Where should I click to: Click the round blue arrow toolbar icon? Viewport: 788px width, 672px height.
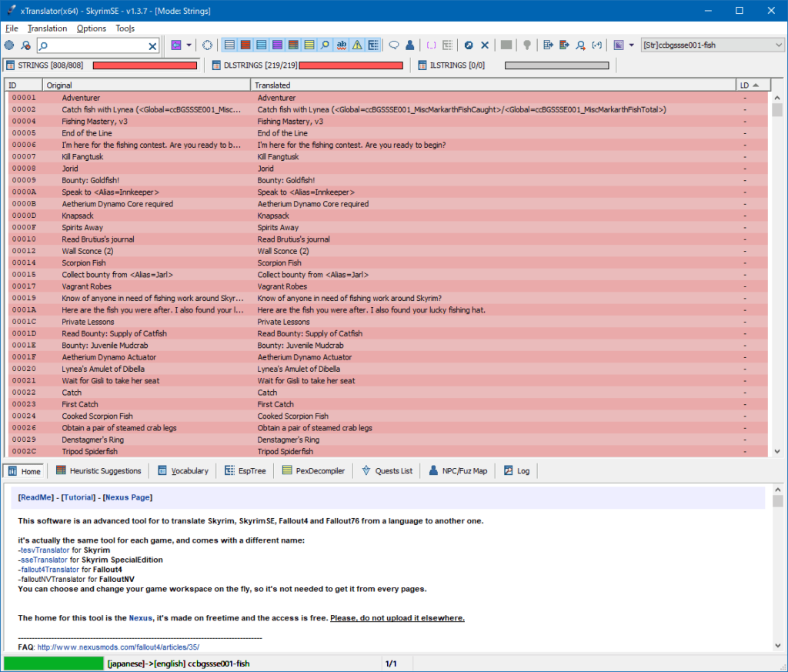tap(469, 45)
